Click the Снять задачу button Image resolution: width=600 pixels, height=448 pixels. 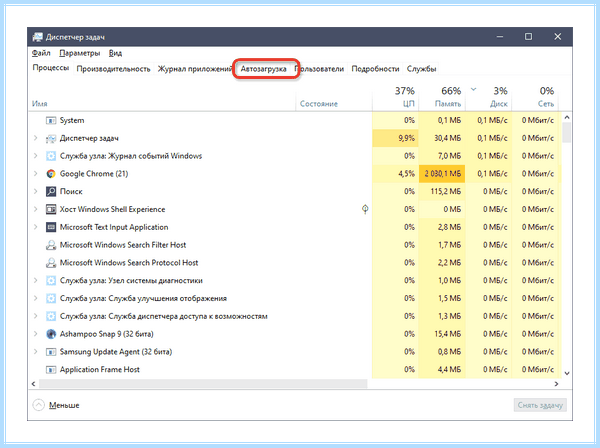coord(540,405)
